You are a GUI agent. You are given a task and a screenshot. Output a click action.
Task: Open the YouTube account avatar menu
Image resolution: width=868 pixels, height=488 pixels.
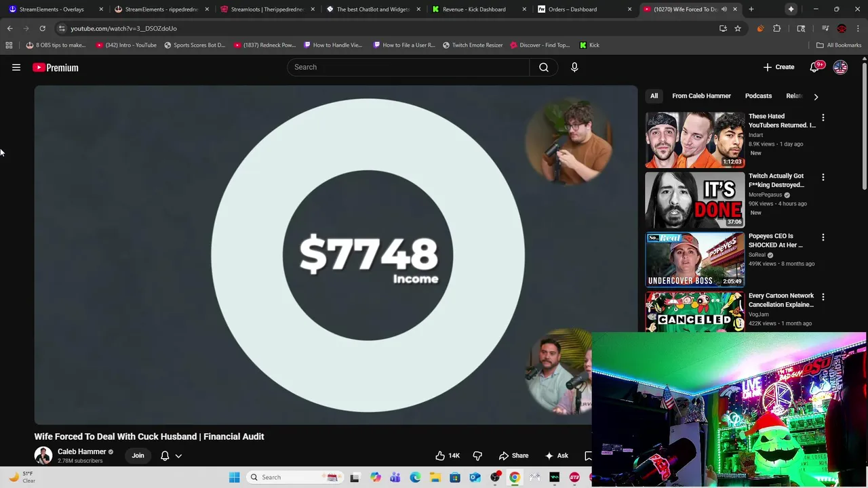[x=840, y=67]
